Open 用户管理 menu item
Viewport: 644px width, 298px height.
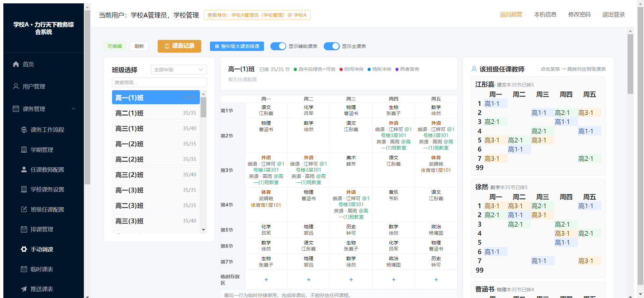pos(44,86)
